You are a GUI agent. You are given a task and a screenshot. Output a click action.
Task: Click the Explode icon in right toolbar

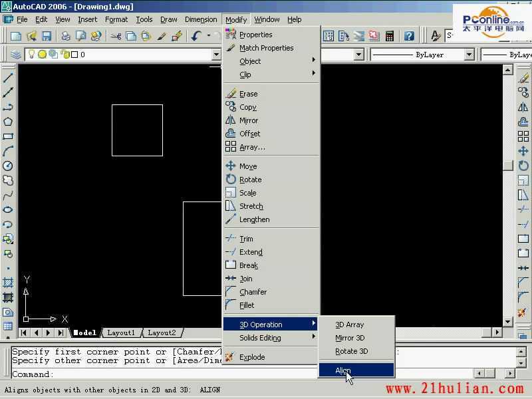523,312
